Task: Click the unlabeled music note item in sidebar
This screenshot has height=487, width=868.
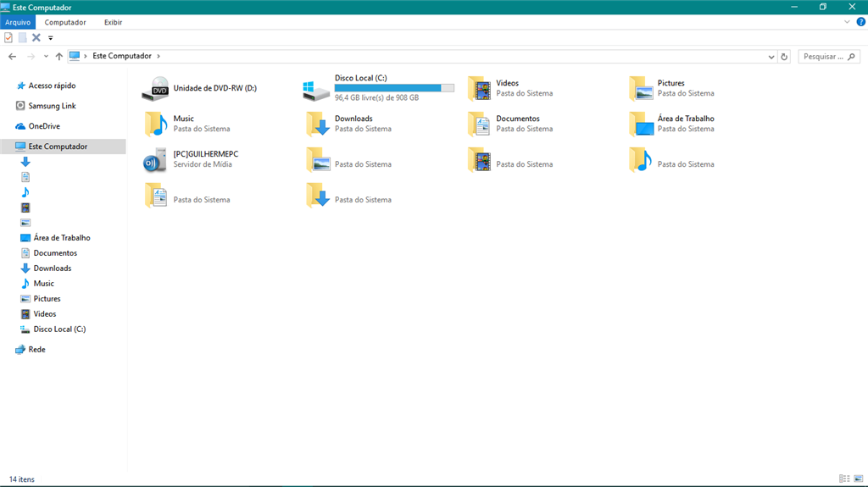Action: (x=25, y=192)
